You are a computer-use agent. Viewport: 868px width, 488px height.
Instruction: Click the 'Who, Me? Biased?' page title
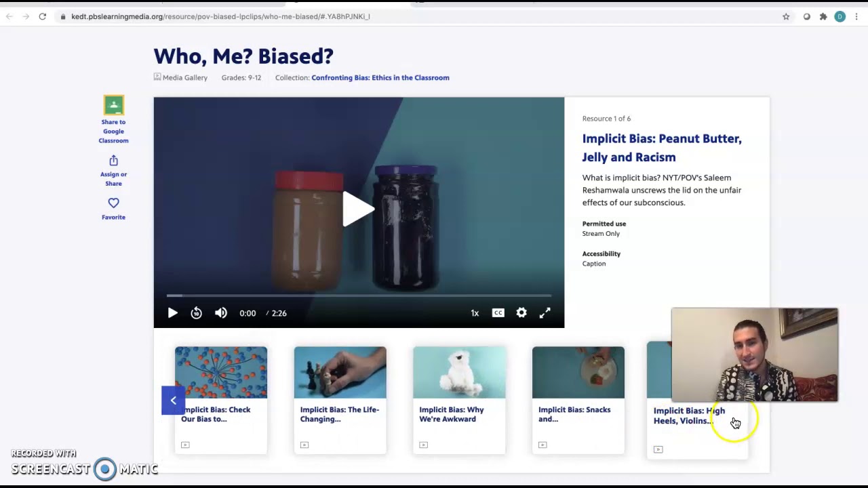(x=243, y=56)
